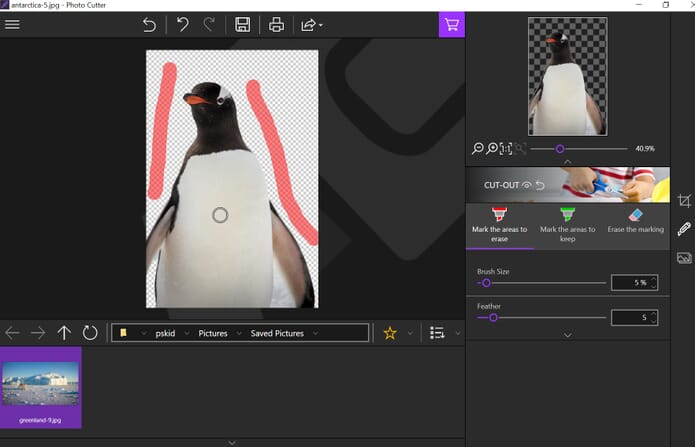695x447 pixels.
Task: Click Pictures in the path bar
Action: coord(213,333)
